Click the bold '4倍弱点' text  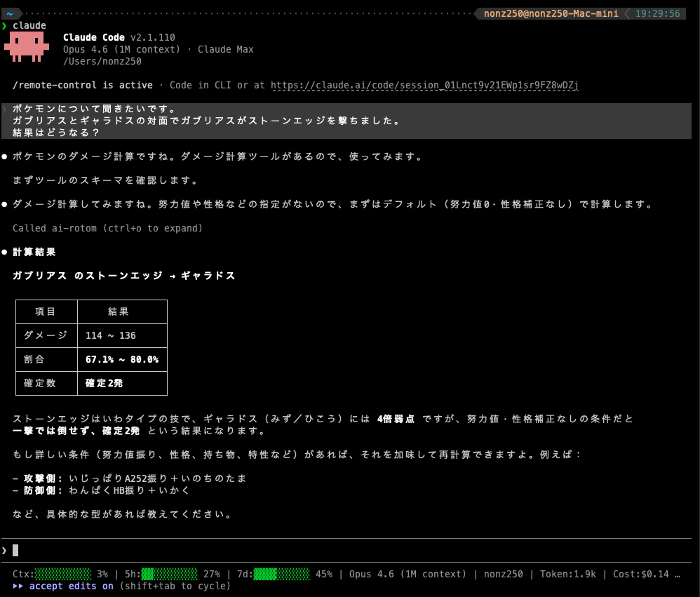[396, 419]
